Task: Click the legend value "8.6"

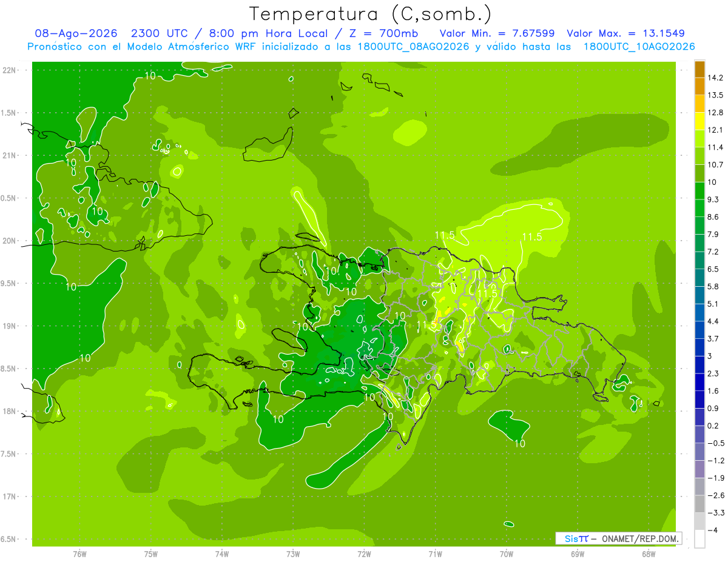Action: 713,217
